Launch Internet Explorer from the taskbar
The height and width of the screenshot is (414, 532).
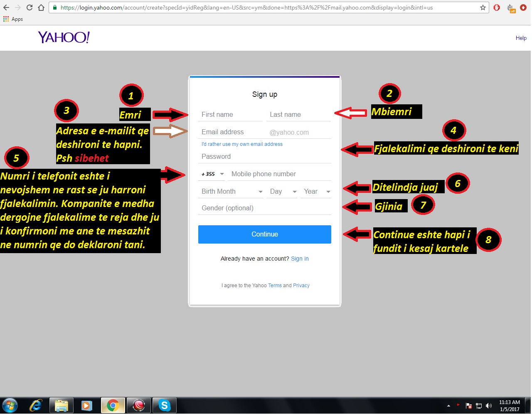tap(35, 405)
